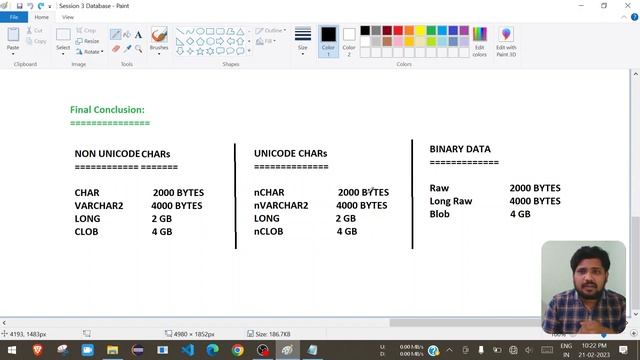Screen dimensions: 640x360
Task: Click the horizontal scrollbar thumb
Action: point(465,322)
